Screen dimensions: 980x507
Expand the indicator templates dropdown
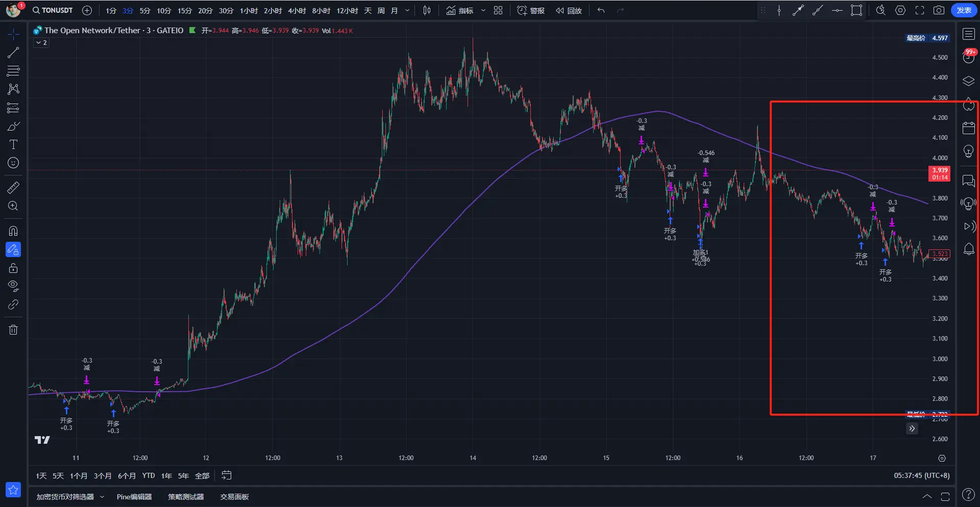click(x=483, y=11)
